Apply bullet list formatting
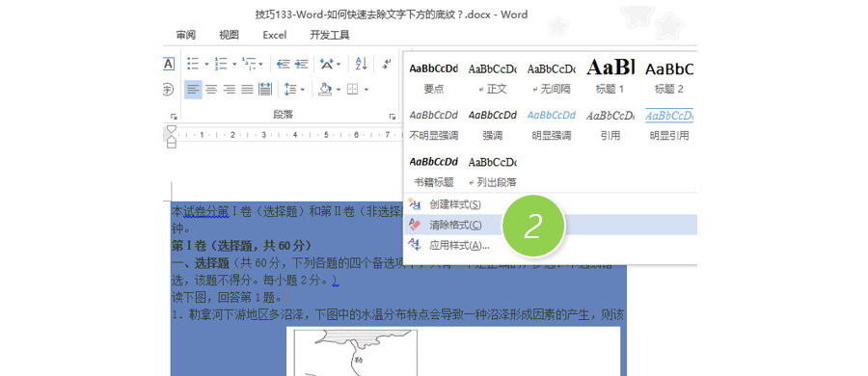Screen dimensions: 868x376 [193, 64]
